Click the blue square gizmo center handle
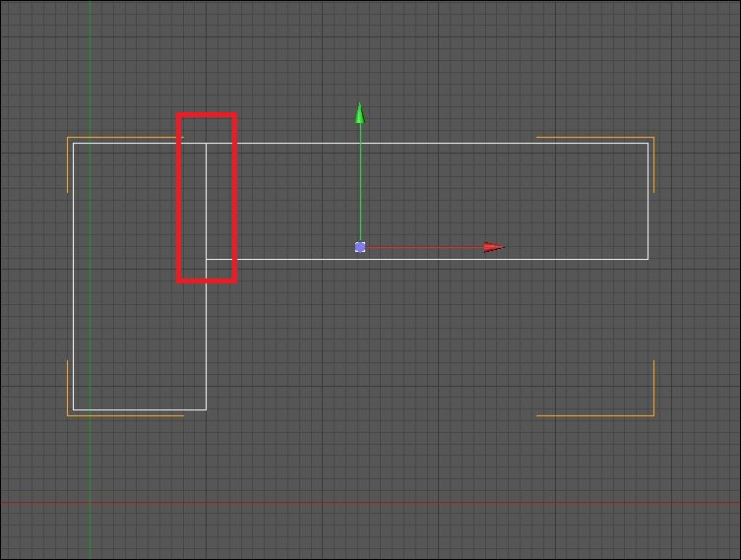This screenshot has width=741, height=560. click(x=360, y=247)
